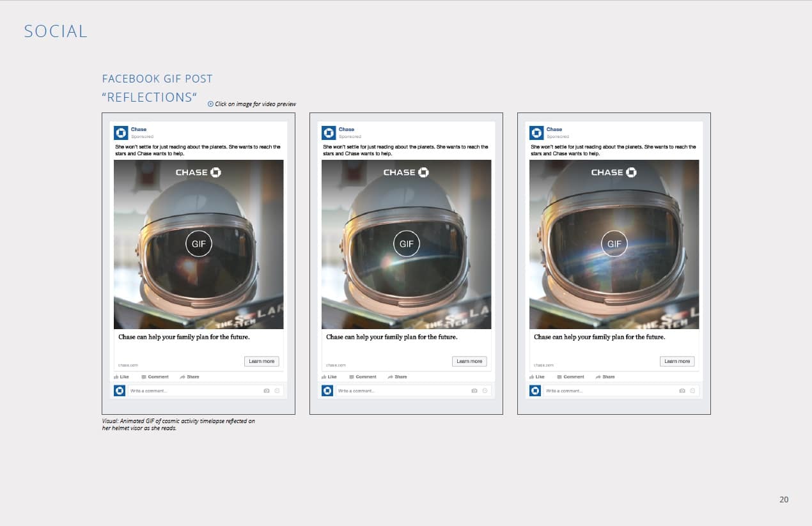Click the Comment icon in the left post
The image size is (812, 526).
[x=144, y=377]
